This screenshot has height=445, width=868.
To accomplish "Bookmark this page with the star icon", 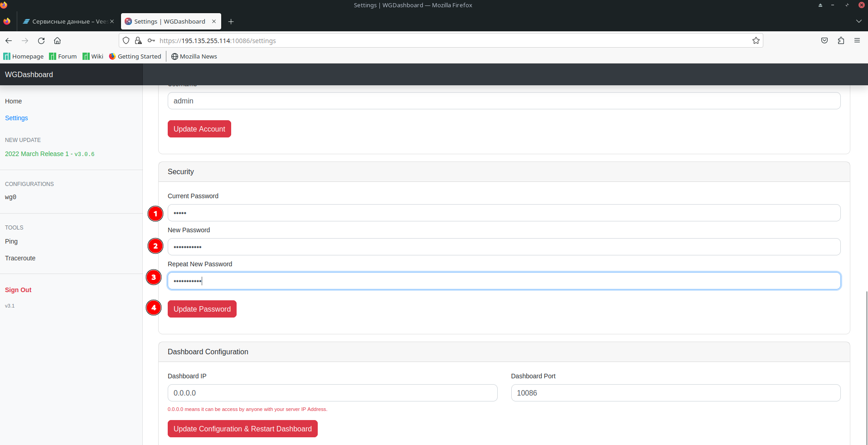I will tap(756, 41).
